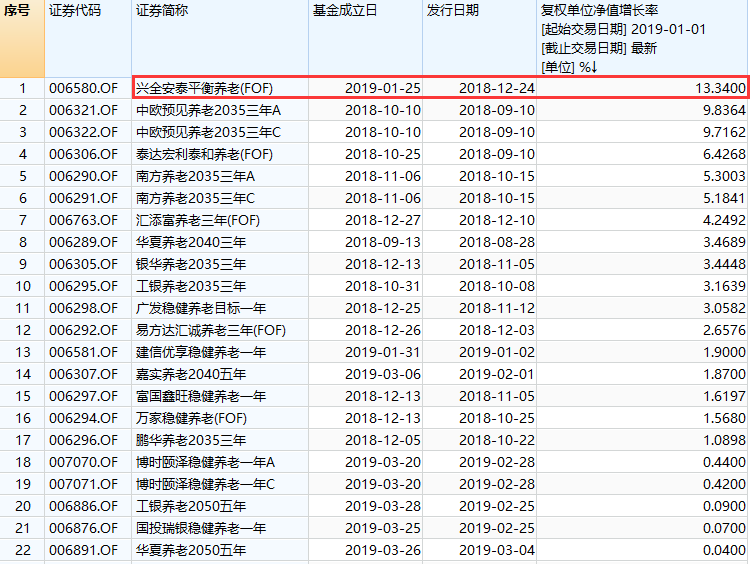753x564 pixels.
Task: Click issue date 2018-12-24
Action: pyautogui.click(x=497, y=88)
